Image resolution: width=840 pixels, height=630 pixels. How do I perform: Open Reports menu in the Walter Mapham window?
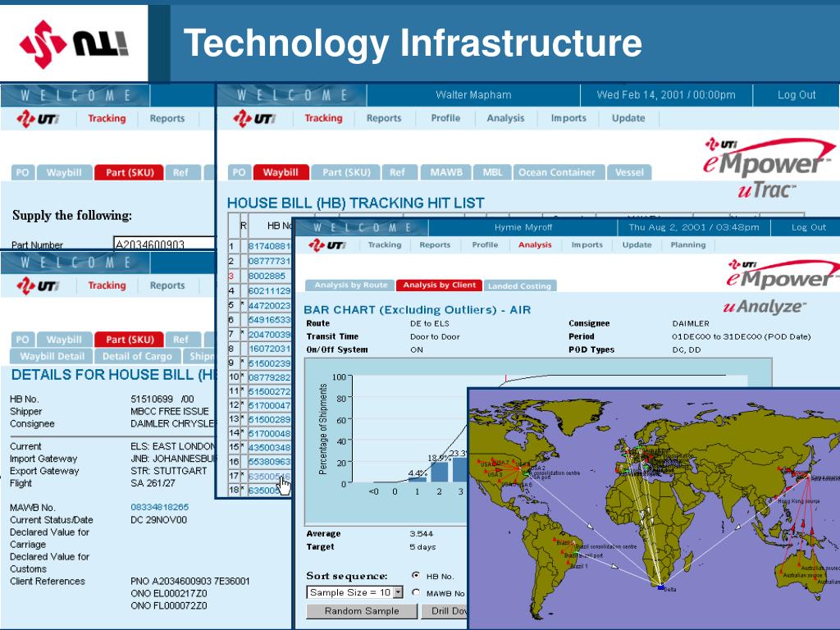[x=384, y=118]
